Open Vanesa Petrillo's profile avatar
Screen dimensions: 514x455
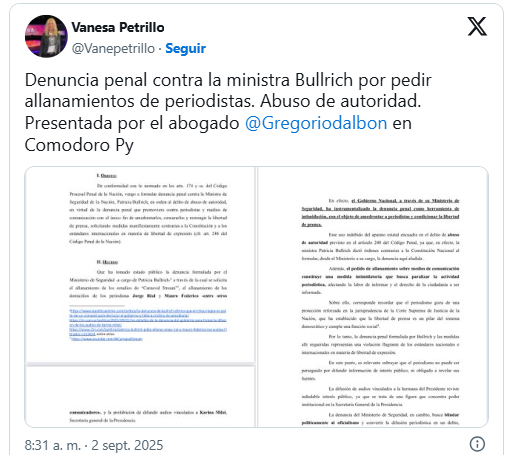[x=46, y=36]
